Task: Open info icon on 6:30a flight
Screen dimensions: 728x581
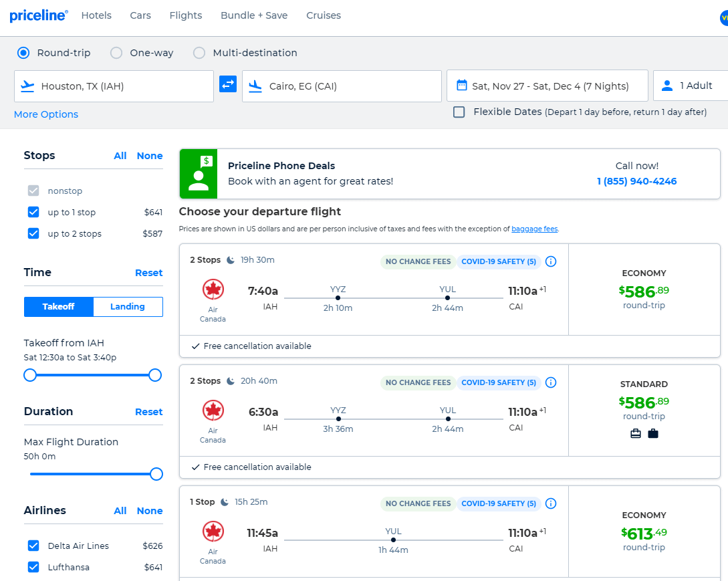Action: coord(551,382)
